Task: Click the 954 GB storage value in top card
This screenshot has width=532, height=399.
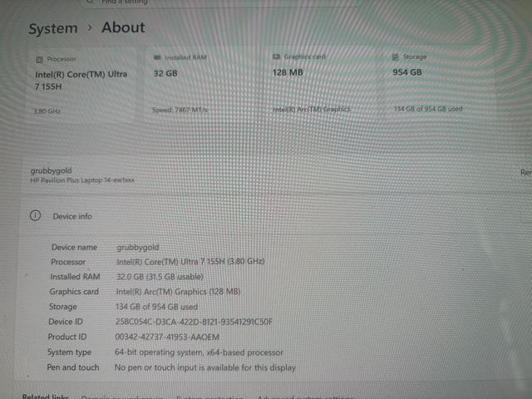Action: coord(407,72)
